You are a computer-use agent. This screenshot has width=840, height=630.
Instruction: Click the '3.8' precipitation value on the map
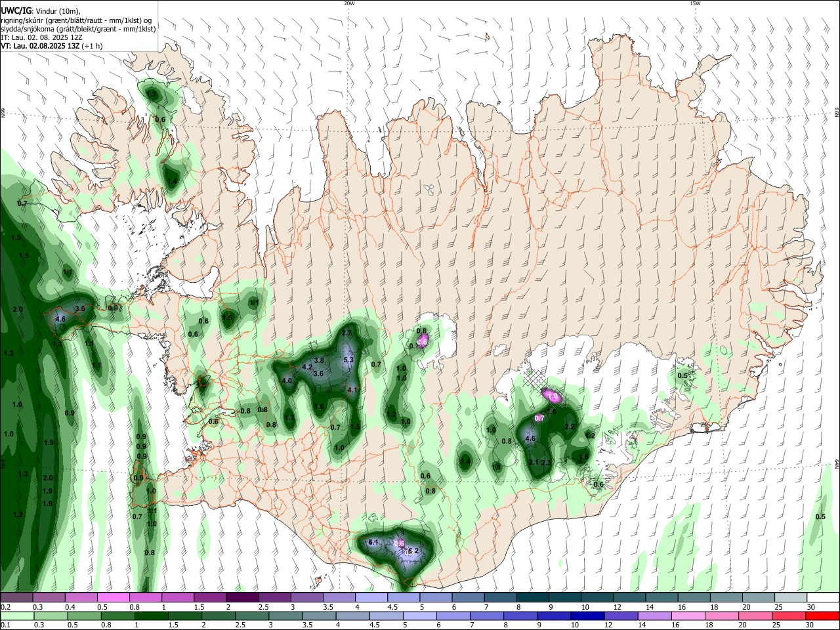click(319, 360)
